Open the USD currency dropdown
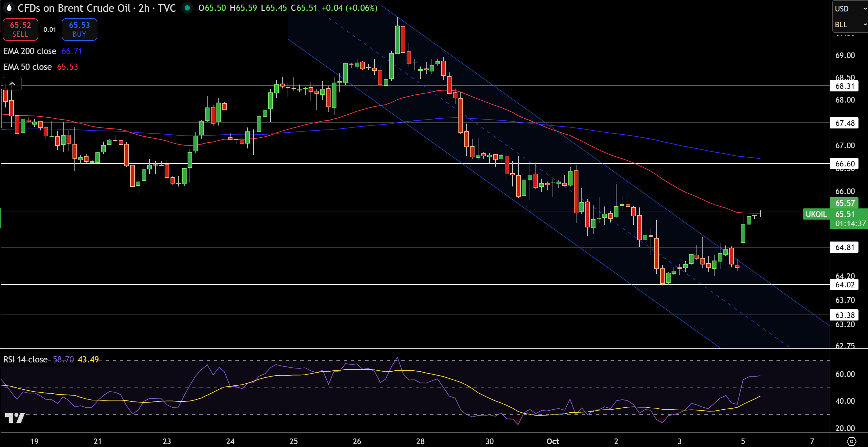Image resolution: width=868 pixels, height=447 pixels. 850,9
